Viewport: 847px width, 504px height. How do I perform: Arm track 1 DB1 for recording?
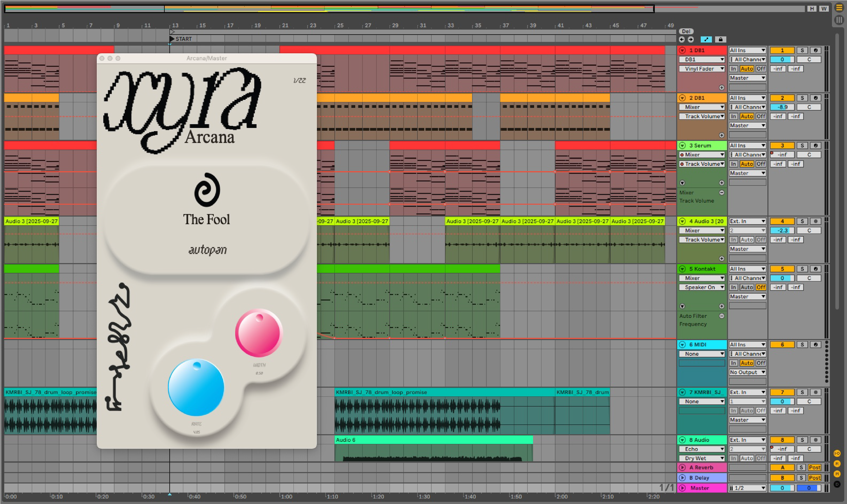tap(815, 50)
